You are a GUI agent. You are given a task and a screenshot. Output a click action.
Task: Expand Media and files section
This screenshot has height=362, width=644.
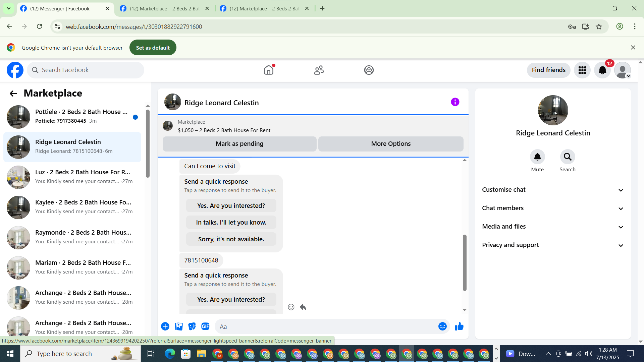pyautogui.click(x=553, y=227)
